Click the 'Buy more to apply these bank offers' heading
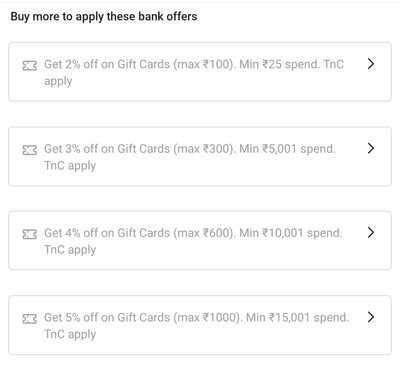 click(x=104, y=17)
